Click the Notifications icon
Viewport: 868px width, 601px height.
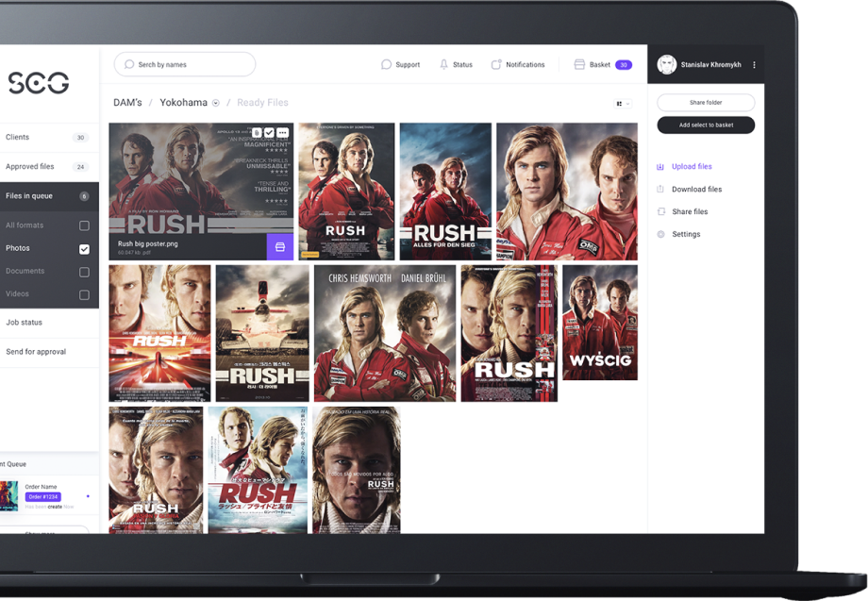496,64
